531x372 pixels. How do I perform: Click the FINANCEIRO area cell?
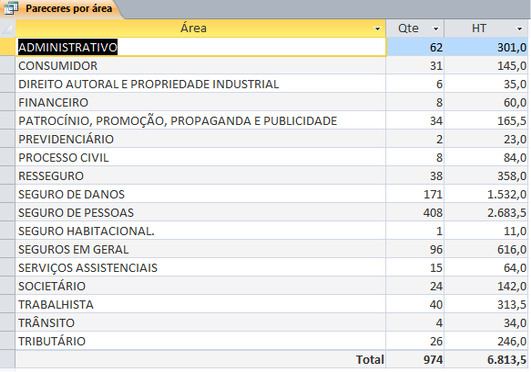click(200, 102)
